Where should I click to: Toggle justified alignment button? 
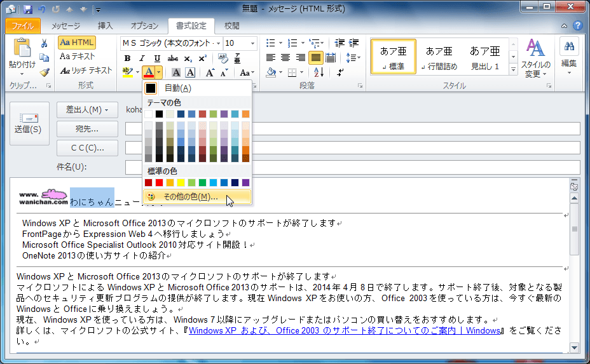pyautogui.click(x=315, y=58)
